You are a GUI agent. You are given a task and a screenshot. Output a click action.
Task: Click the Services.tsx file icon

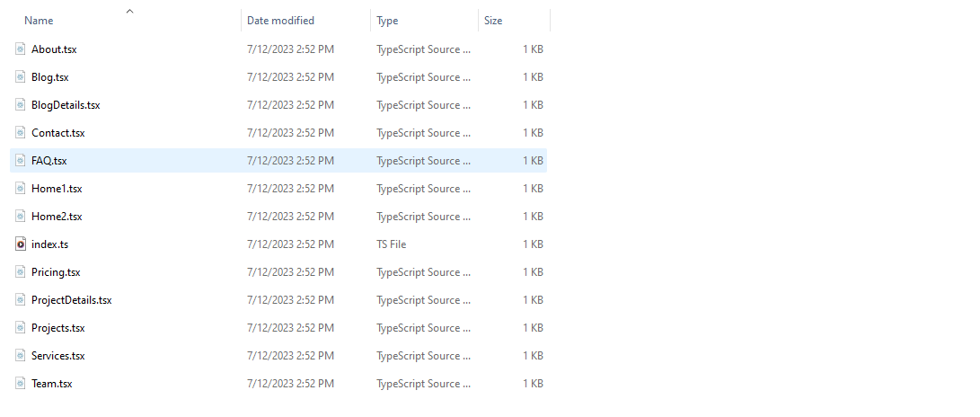tap(21, 355)
